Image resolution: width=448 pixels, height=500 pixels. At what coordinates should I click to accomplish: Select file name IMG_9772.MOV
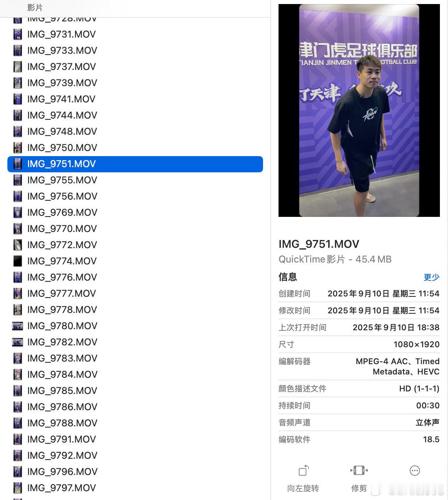pos(62,245)
